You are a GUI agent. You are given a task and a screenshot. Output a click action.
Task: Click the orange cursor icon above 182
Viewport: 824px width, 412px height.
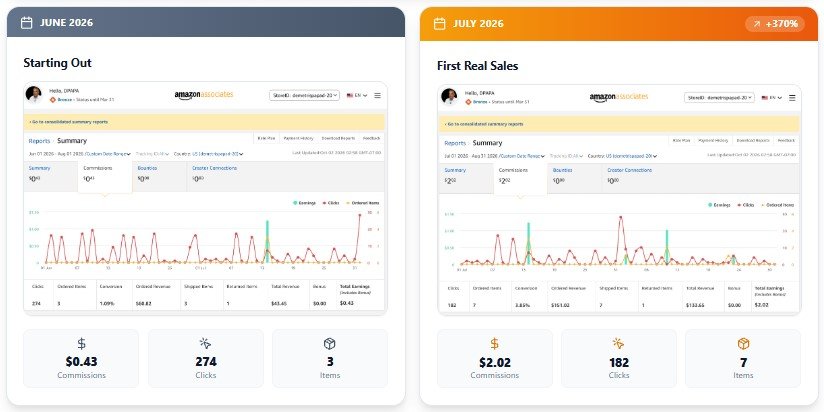tap(619, 344)
